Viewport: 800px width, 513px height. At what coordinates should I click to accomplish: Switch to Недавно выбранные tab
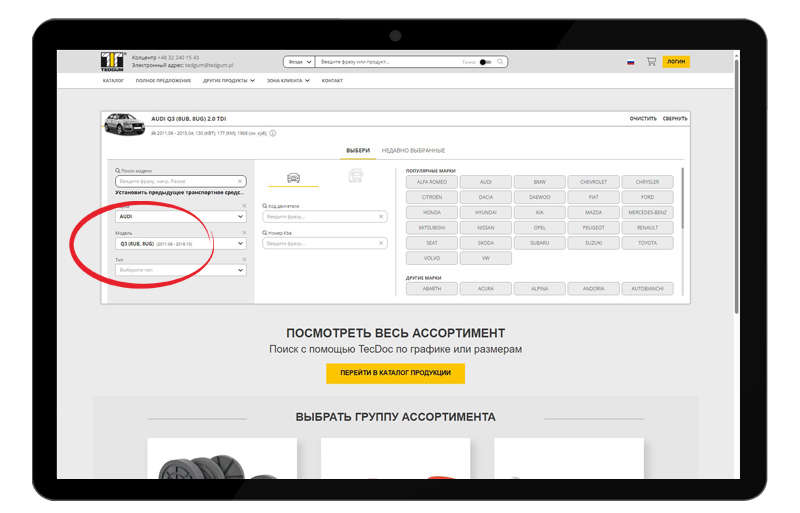coord(413,151)
